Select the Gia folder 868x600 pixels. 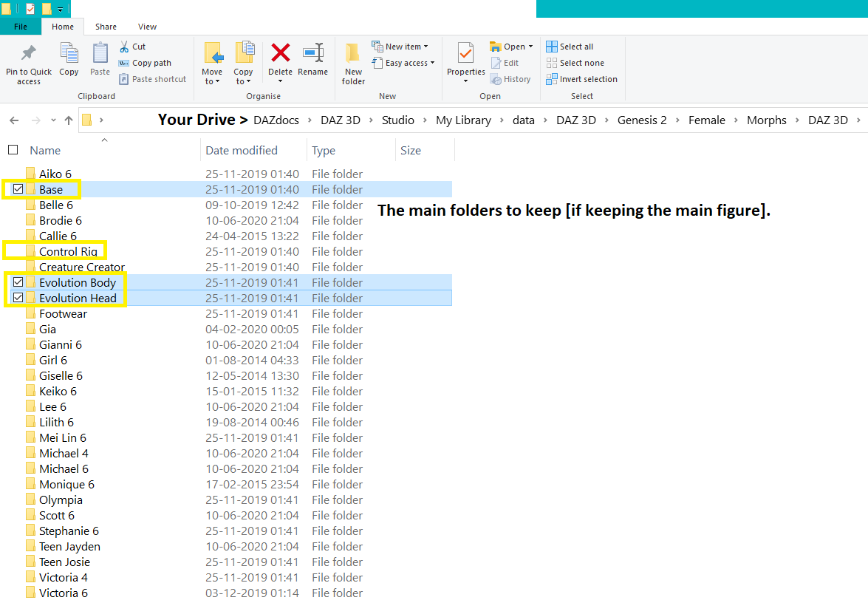pyautogui.click(x=47, y=329)
